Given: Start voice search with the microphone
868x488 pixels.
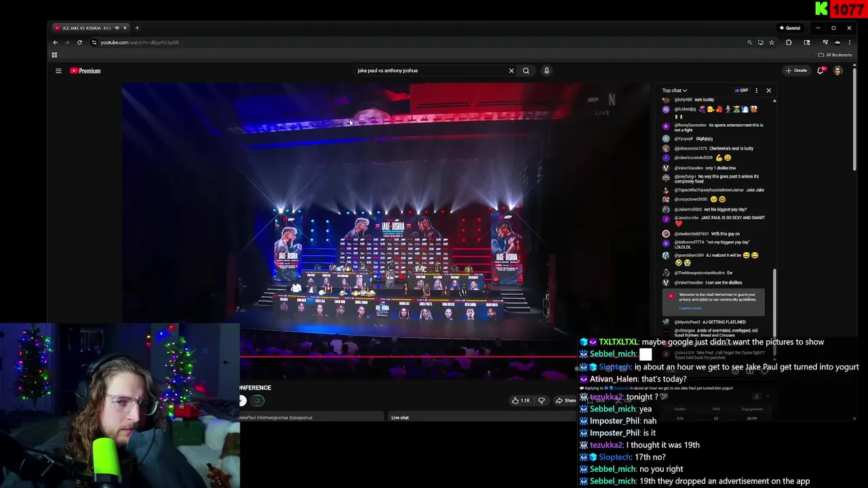Looking at the screenshot, I should [x=547, y=70].
